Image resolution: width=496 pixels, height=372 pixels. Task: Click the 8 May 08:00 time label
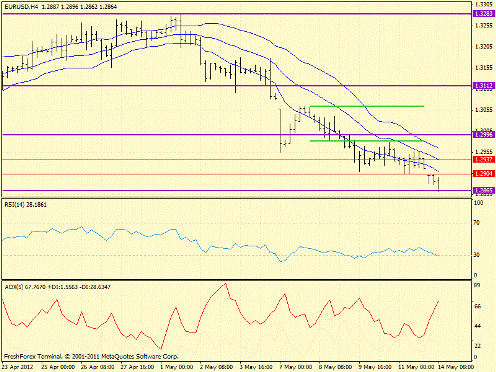(x=336, y=367)
